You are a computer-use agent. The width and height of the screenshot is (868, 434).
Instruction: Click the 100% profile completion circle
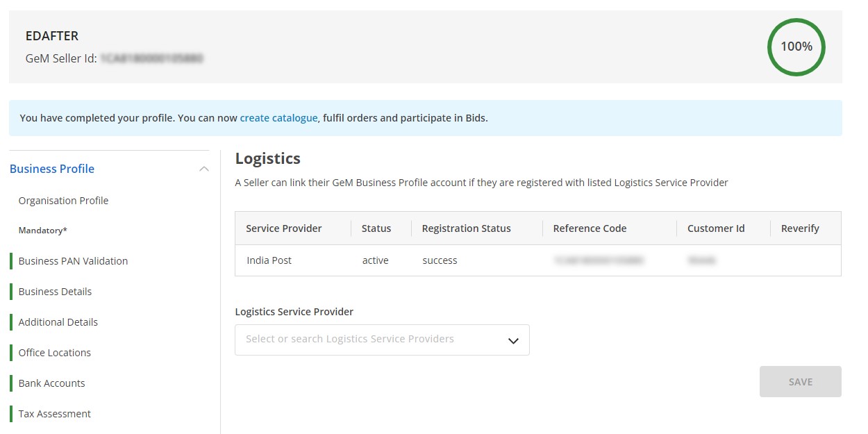[x=796, y=47]
